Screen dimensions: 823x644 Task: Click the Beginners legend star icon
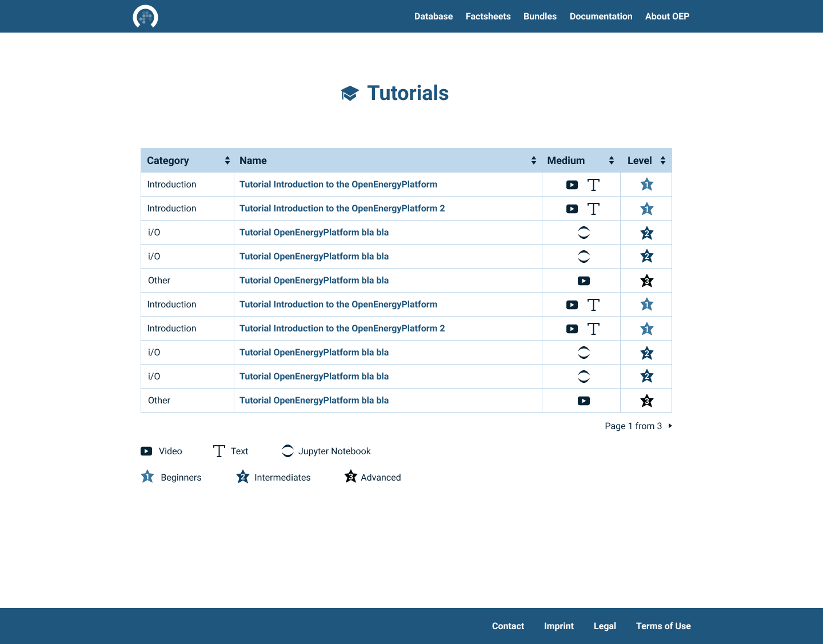tap(147, 477)
